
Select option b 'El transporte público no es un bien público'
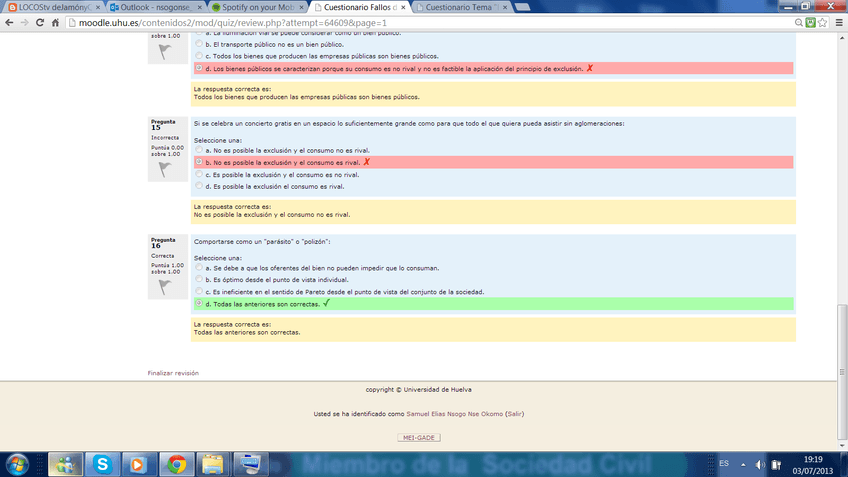[x=199, y=44]
